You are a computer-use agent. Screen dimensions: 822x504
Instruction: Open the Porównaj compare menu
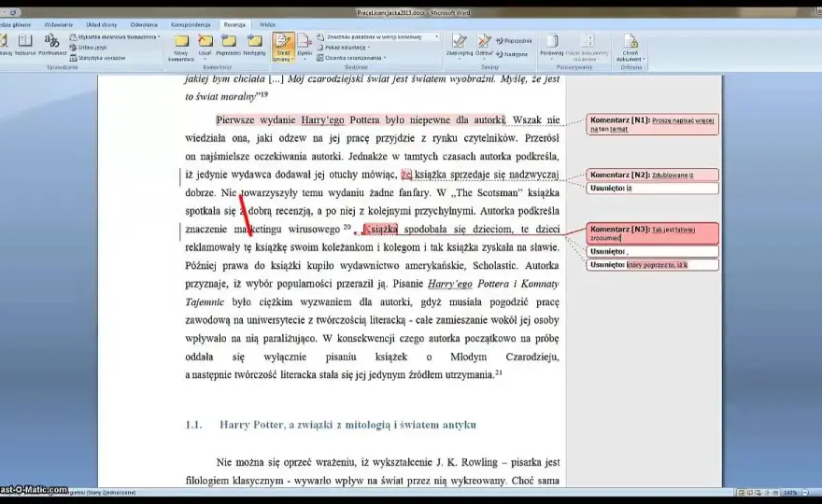tap(551, 46)
